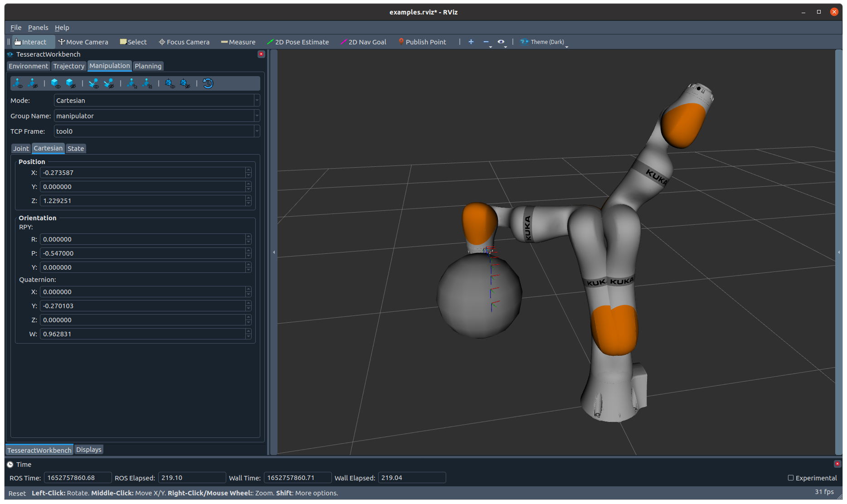
Task: Open the TCP Frame tool0 dropdown
Action: [x=157, y=131]
